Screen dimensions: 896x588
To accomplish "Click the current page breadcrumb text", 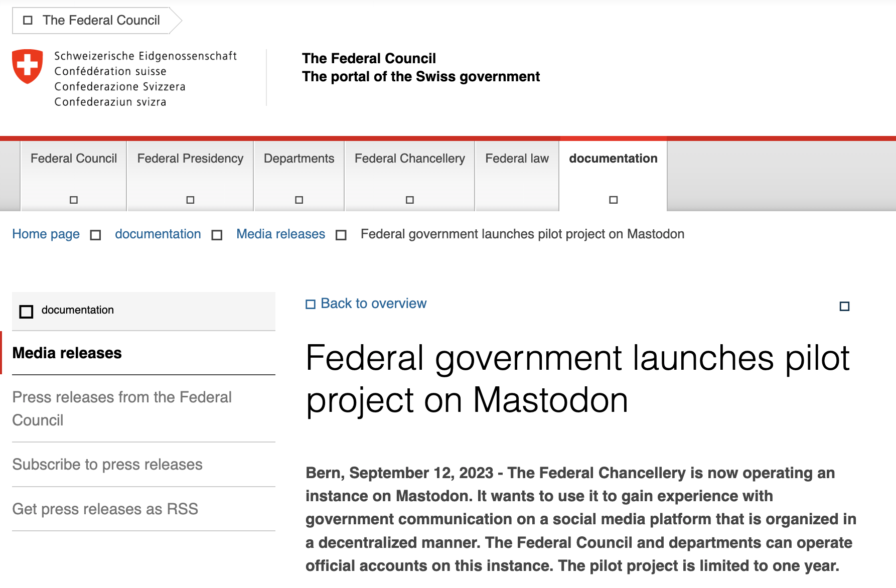I will coord(522,234).
